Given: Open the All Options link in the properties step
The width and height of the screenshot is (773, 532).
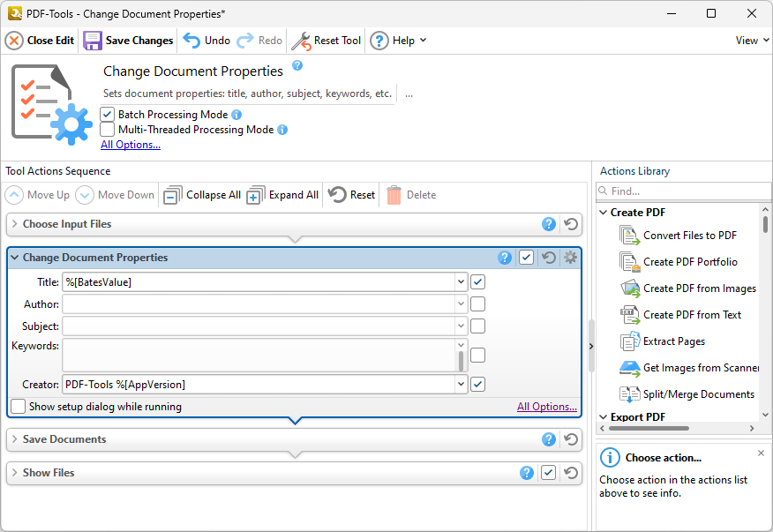Looking at the screenshot, I should [x=547, y=407].
